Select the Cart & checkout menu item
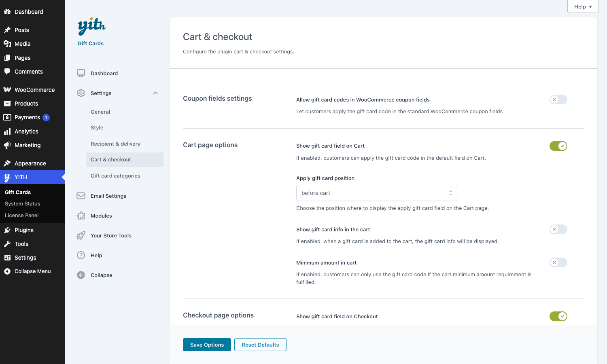This screenshot has width=607, height=364. pyautogui.click(x=125, y=160)
